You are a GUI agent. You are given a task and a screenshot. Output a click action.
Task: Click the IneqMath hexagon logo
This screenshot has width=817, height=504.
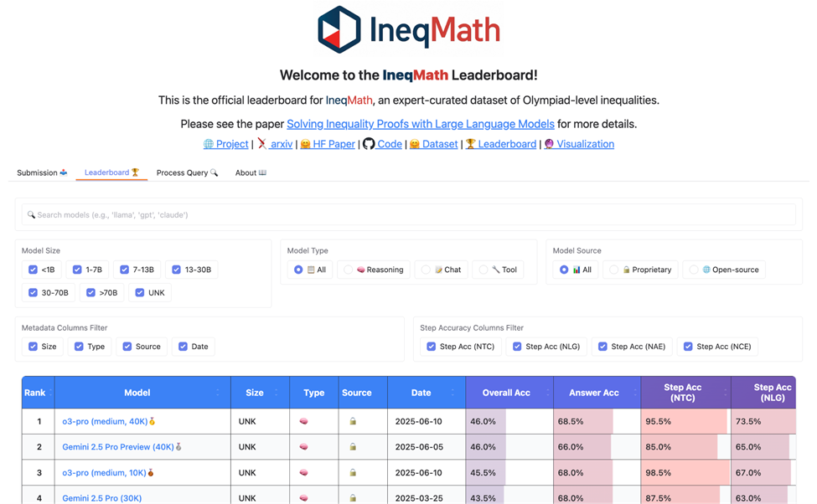tap(339, 29)
